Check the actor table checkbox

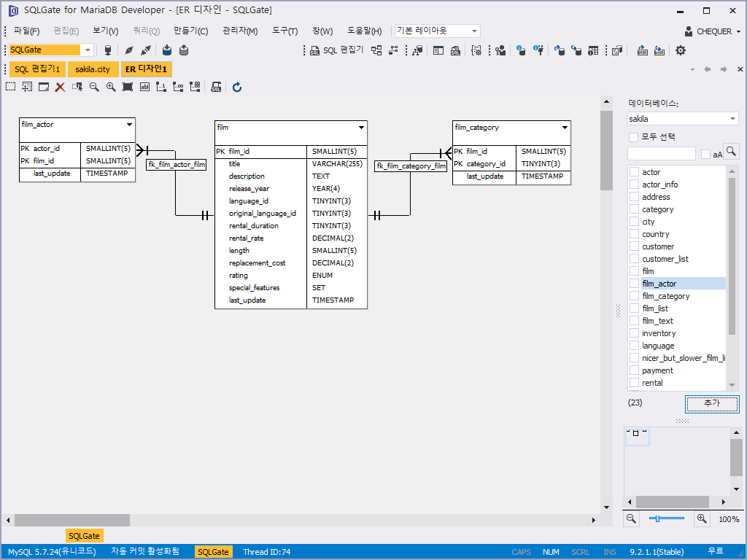pos(634,172)
